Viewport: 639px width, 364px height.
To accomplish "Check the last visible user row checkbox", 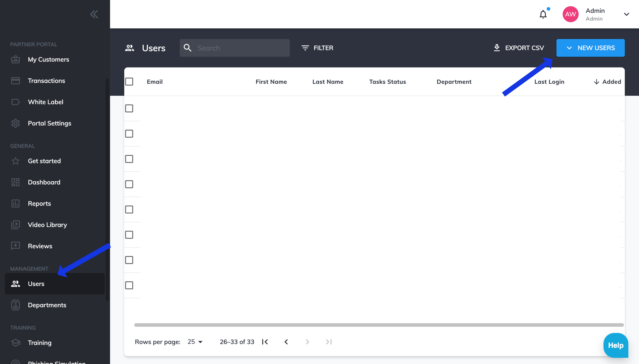I will point(129,285).
